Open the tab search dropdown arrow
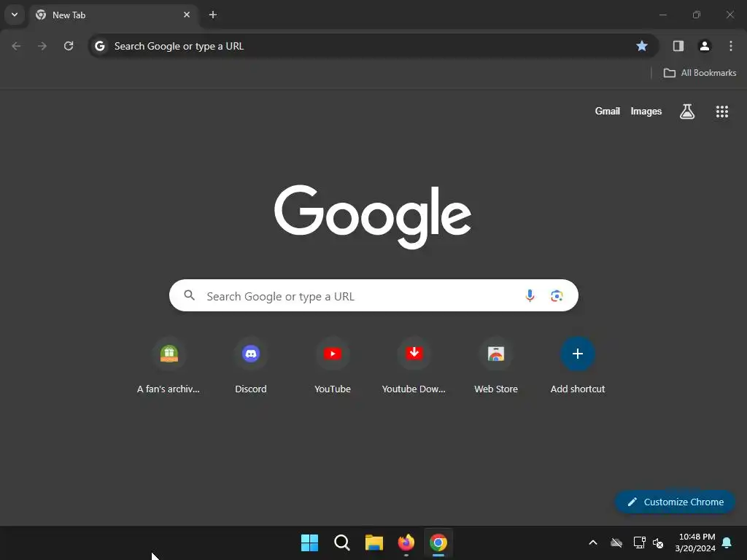The width and height of the screenshot is (747, 560). point(15,15)
